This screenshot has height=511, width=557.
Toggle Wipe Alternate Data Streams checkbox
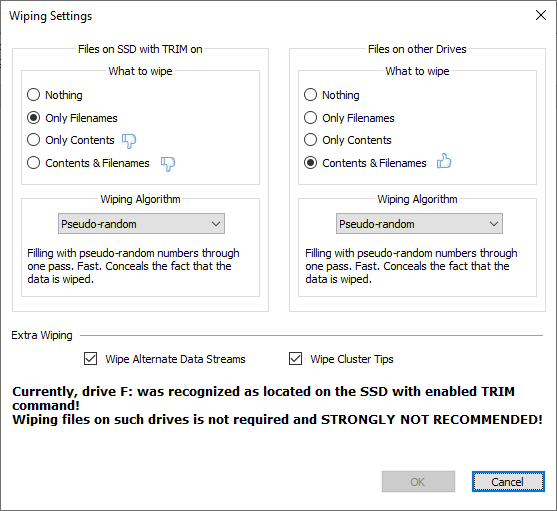(91, 359)
